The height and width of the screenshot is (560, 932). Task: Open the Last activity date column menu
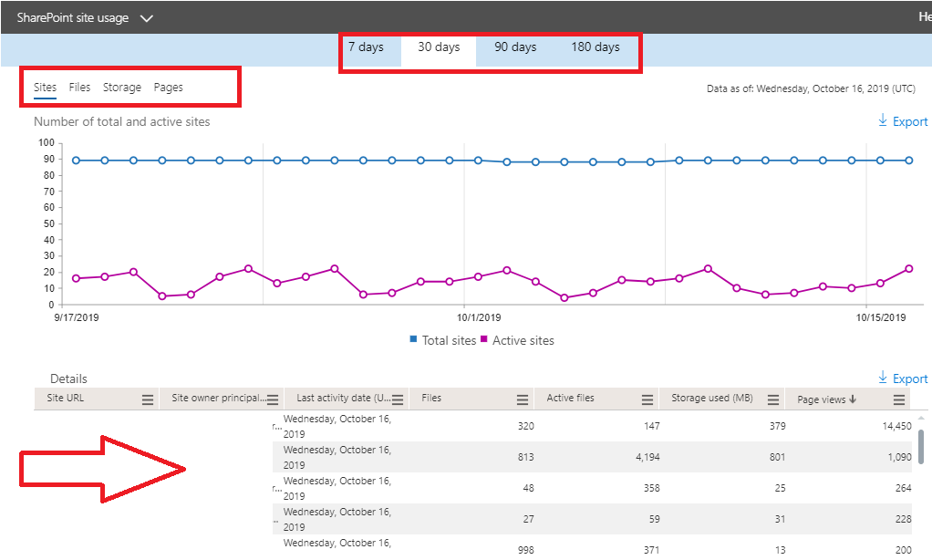click(399, 399)
